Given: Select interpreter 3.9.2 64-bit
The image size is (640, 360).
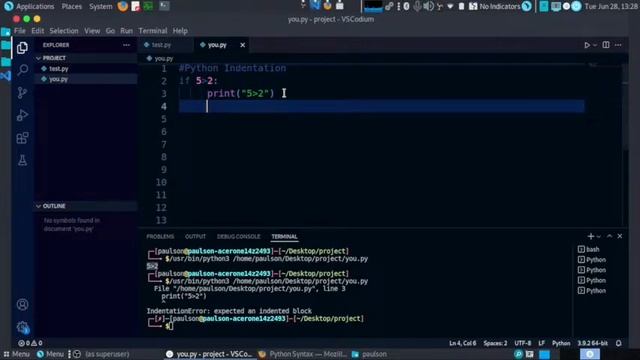Looking at the screenshot, I should (592, 343).
